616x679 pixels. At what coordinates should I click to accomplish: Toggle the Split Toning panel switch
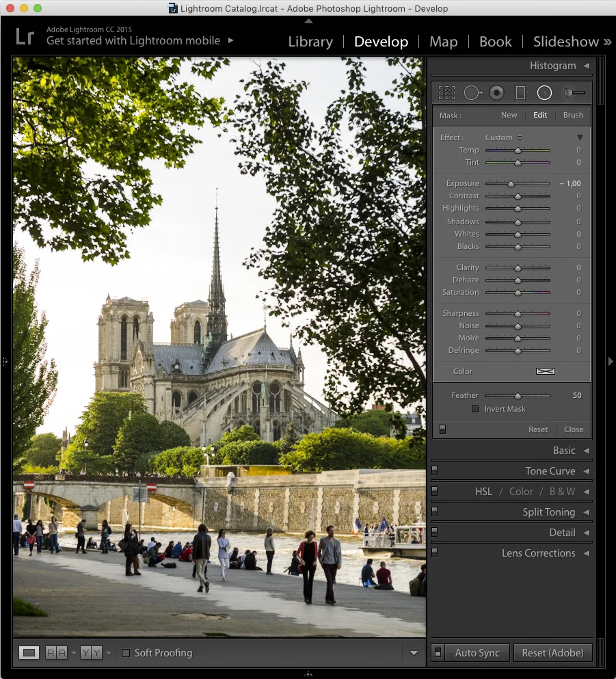[x=435, y=511]
